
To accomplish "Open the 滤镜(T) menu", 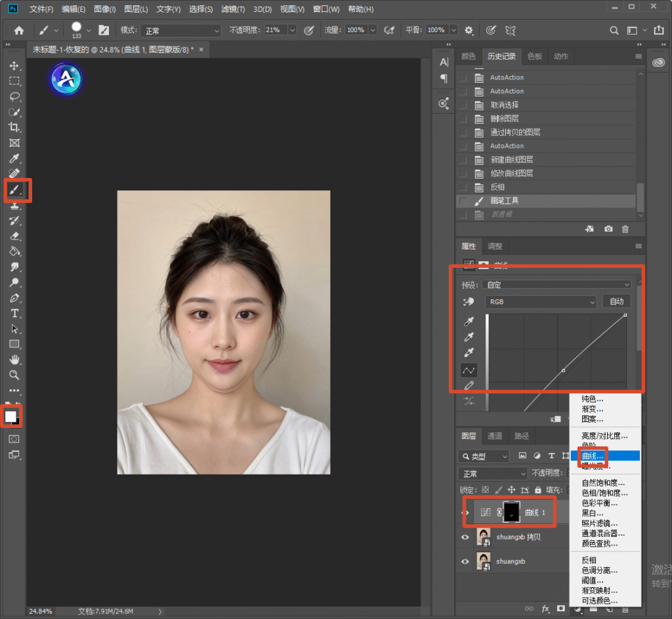I will tap(233, 9).
